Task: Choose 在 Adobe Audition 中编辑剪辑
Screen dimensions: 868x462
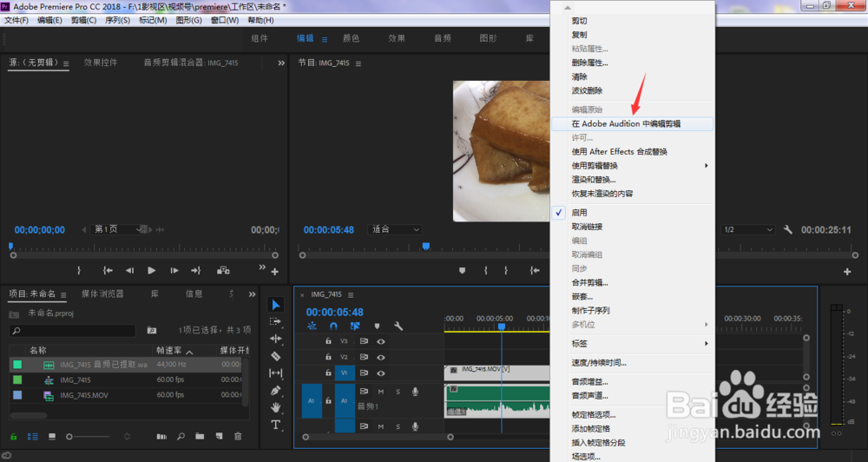Action: coord(633,123)
